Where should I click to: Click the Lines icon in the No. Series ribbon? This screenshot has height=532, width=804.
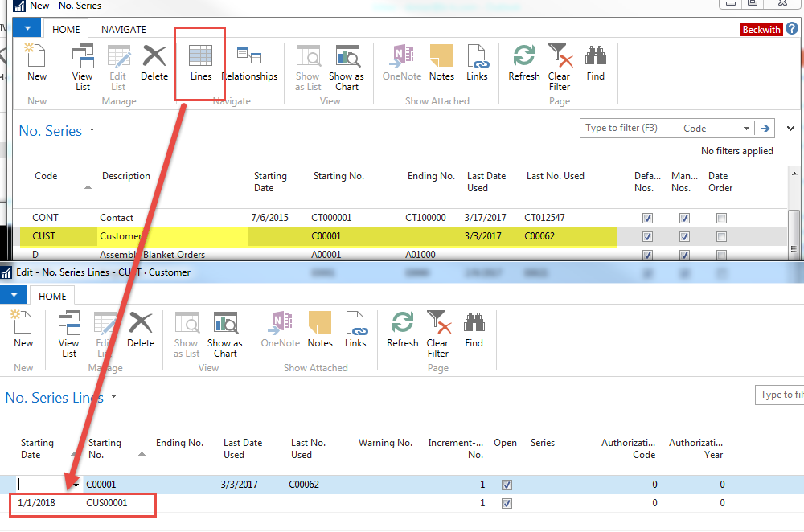[x=200, y=63]
